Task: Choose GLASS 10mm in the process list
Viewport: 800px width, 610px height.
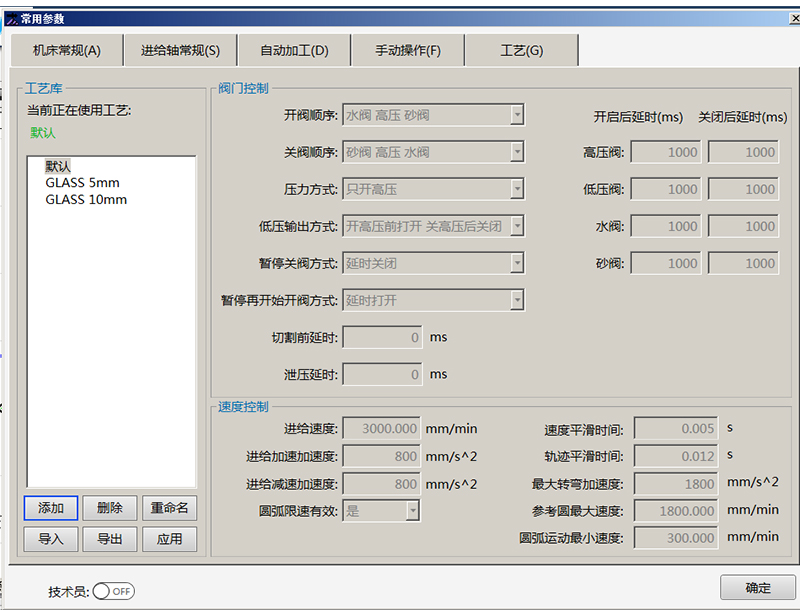Action: pos(86,199)
